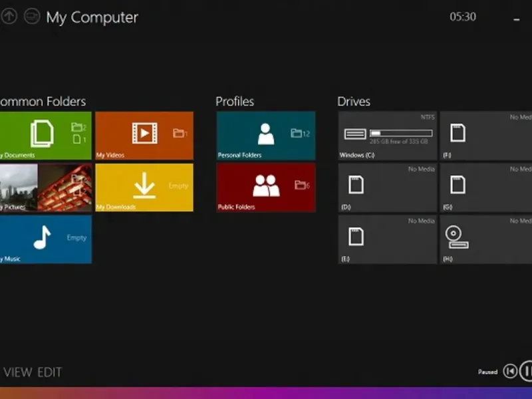Click the computer icon next to My Computer
This screenshot has height=399, width=532.
click(32, 16)
